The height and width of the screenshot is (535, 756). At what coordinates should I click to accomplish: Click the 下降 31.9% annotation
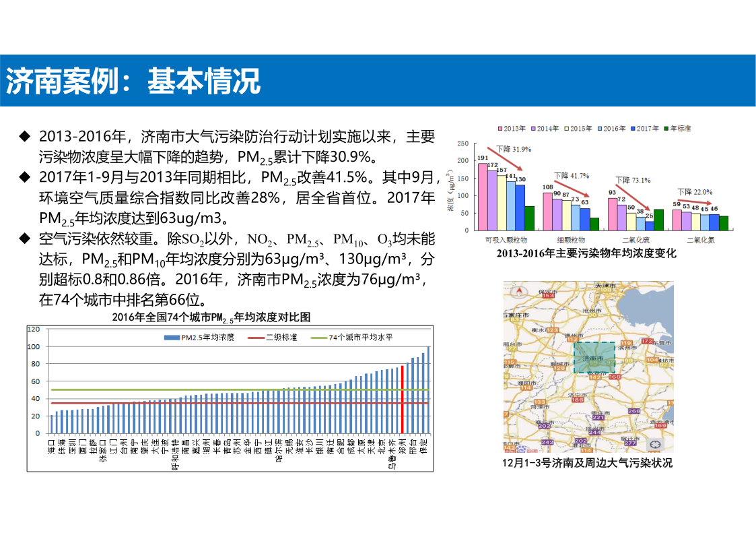click(x=514, y=149)
